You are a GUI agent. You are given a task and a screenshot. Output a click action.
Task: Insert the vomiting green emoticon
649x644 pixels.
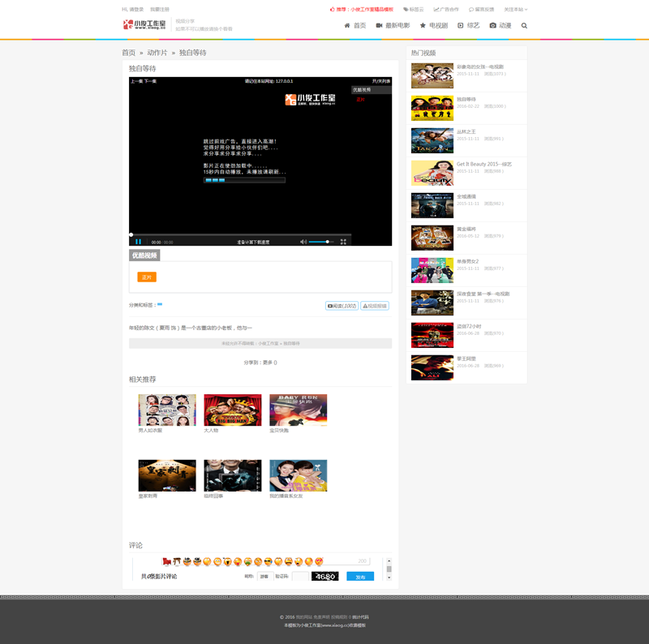247,561
